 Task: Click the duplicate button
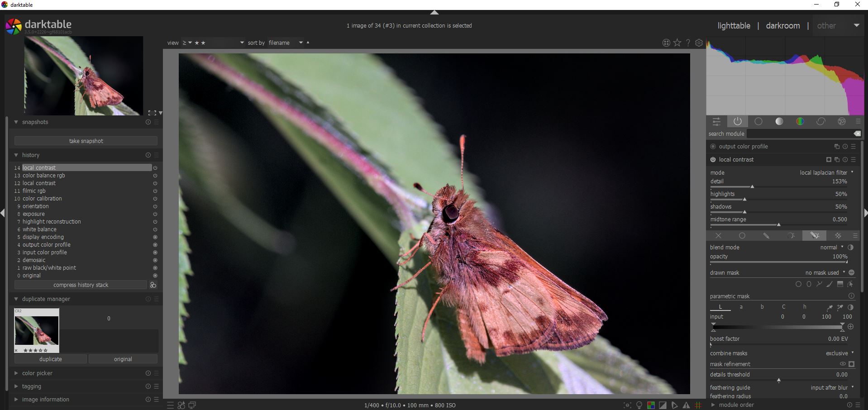[50, 359]
